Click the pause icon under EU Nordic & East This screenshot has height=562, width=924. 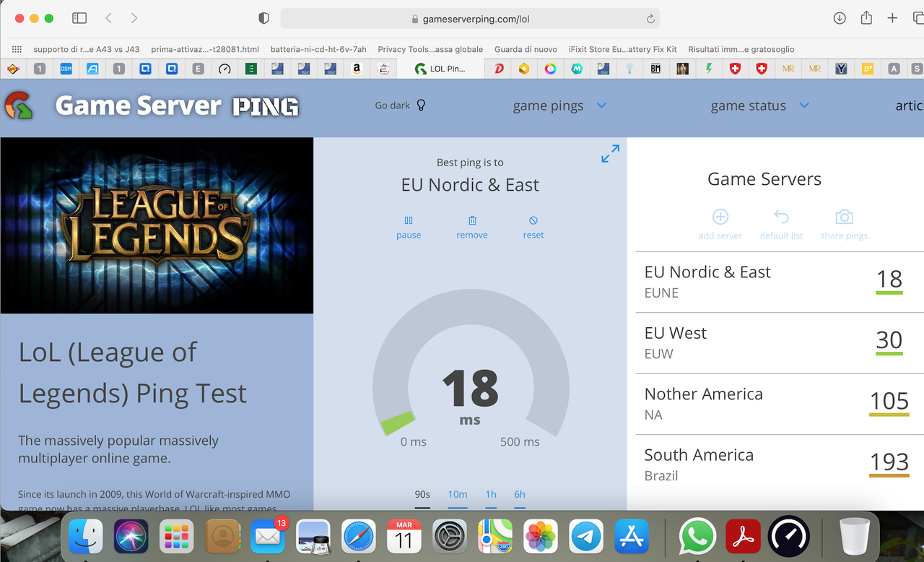(x=409, y=220)
